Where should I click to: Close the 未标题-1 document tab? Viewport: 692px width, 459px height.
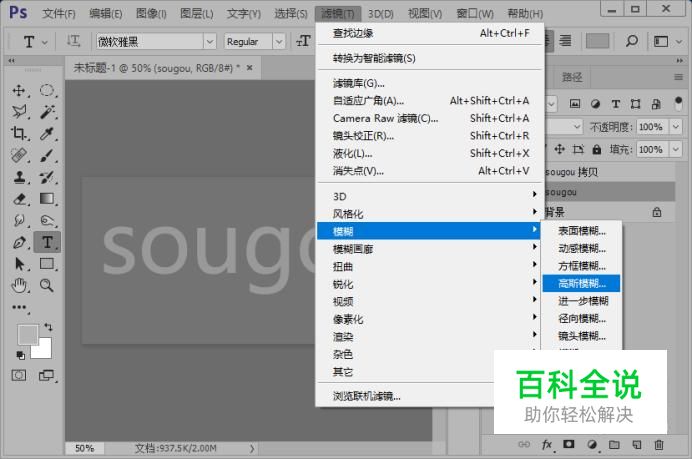[249, 68]
